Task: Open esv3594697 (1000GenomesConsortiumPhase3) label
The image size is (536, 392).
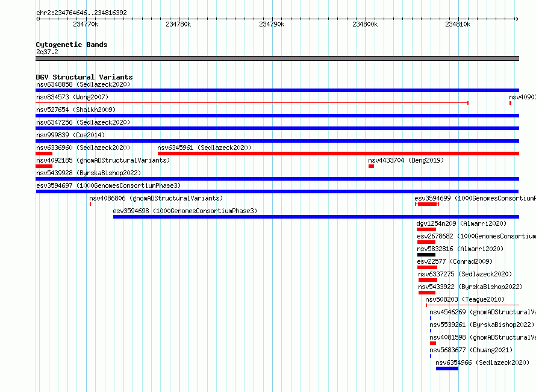Action: (108, 185)
